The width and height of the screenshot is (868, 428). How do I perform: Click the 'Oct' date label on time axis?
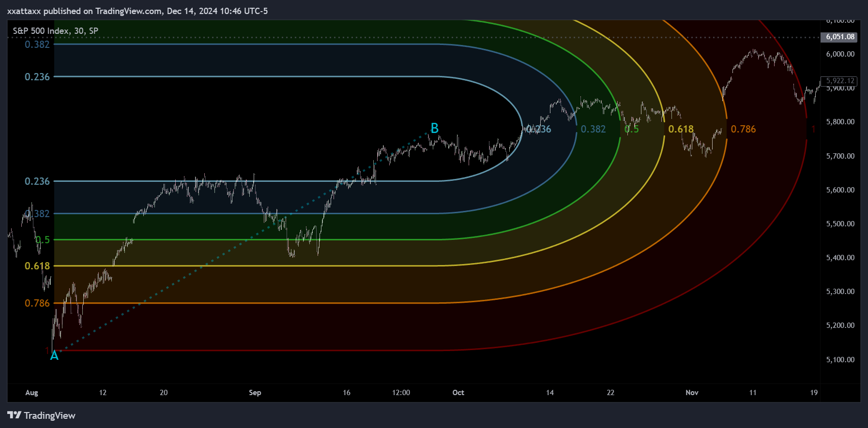pos(458,393)
